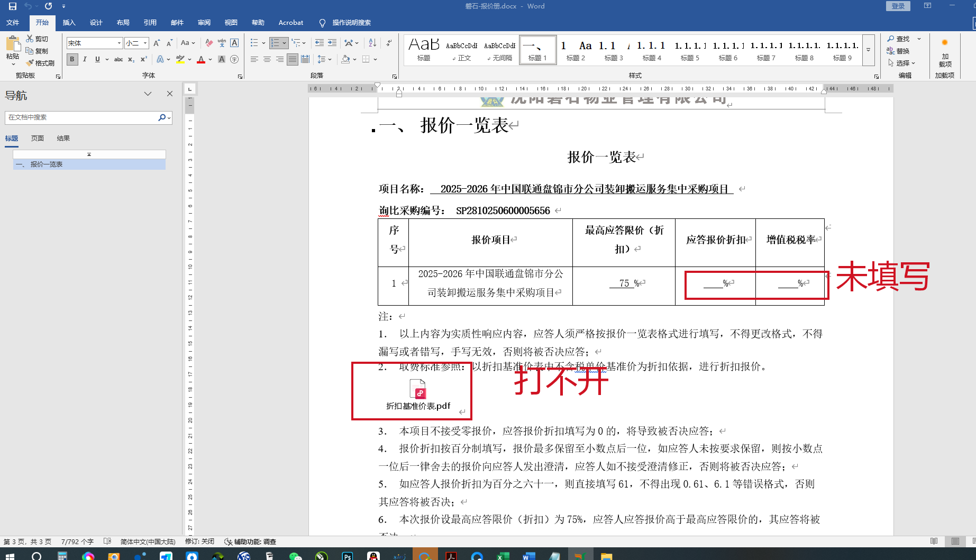Open the embedded 折扣基准价表.pdf object
Image resolution: width=976 pixels, height=560 pixels.
tap(418, 395)
